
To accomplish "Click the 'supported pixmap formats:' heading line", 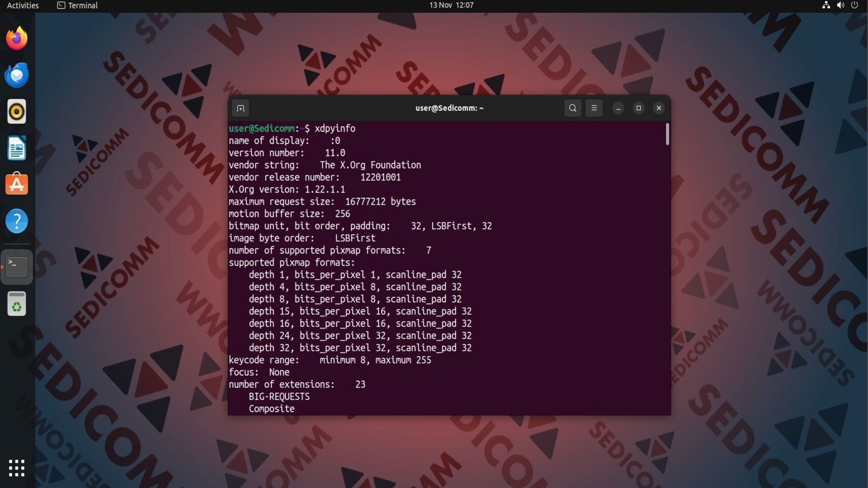I will (292, 263).
